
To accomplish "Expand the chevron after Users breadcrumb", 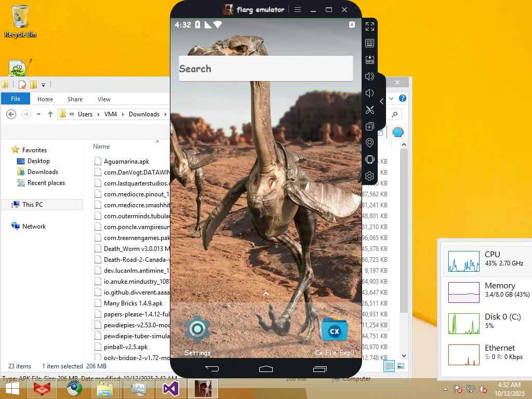I will [98, 114].
